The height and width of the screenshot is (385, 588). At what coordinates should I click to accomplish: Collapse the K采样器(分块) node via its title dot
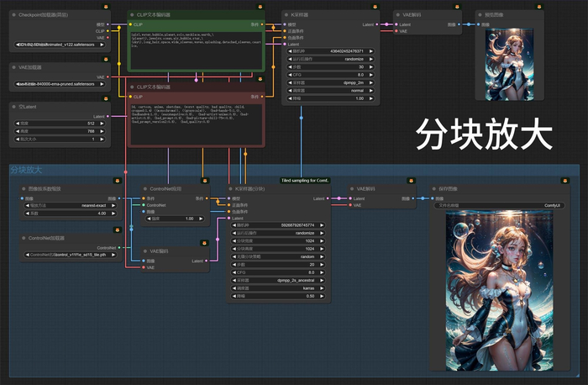point(230,189)
